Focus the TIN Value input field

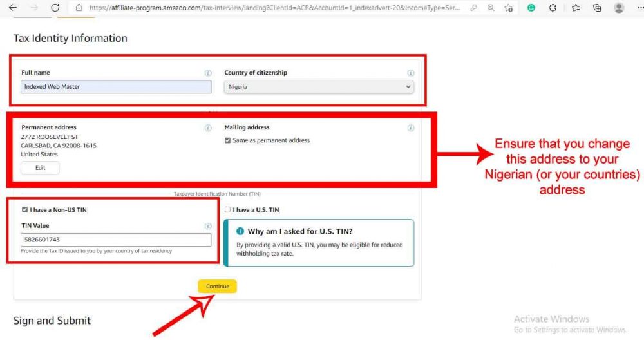click(116, 240)
